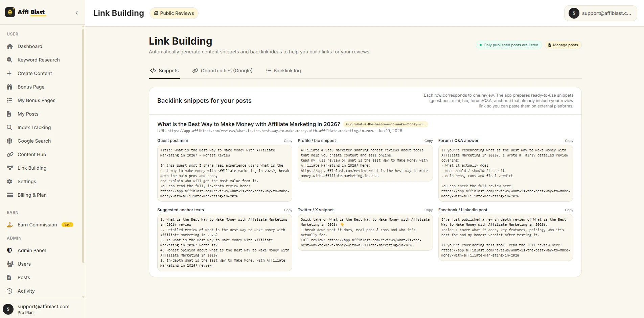Click the Public Reviews button
Screen dimensions: 644x318
[x=174, y=13]
